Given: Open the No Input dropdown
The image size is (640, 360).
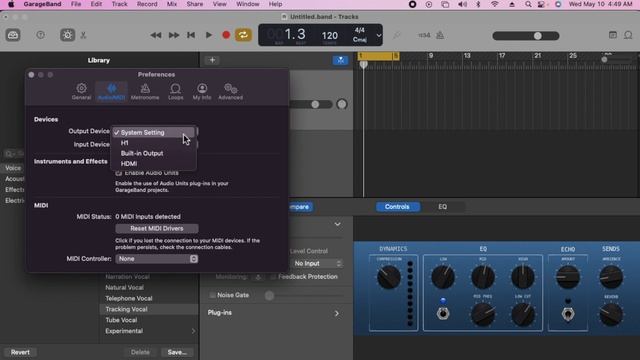Looking at the screenshot, I should (x=317, y=264).
